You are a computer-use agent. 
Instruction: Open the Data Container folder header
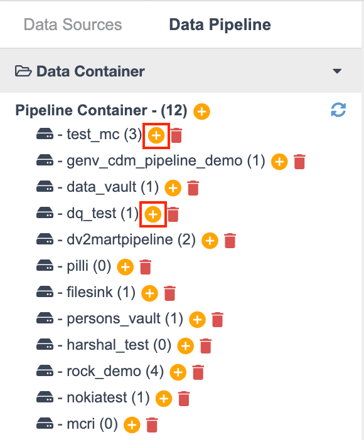click(x=80, y=71)
